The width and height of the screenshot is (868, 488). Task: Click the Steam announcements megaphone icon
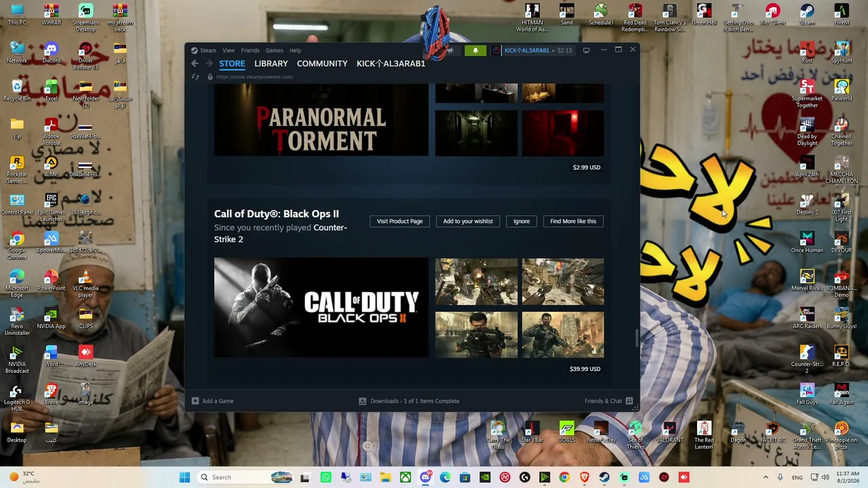(x=450, y=50)
